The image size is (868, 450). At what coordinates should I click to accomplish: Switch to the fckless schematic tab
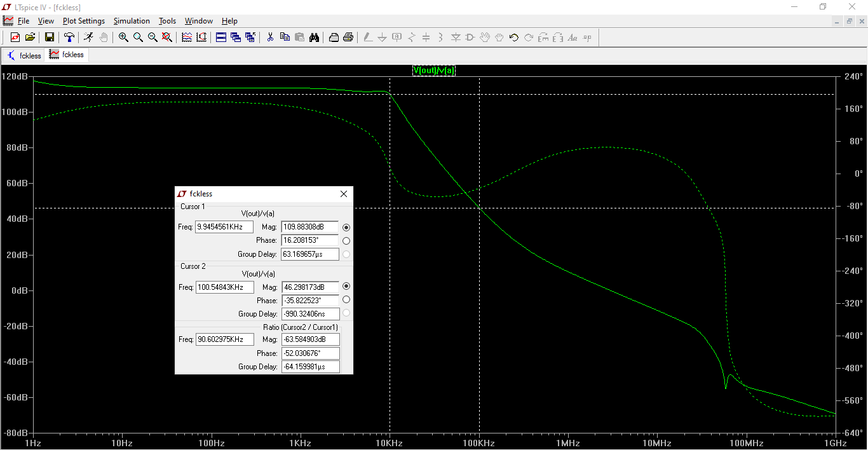(24, 55)
